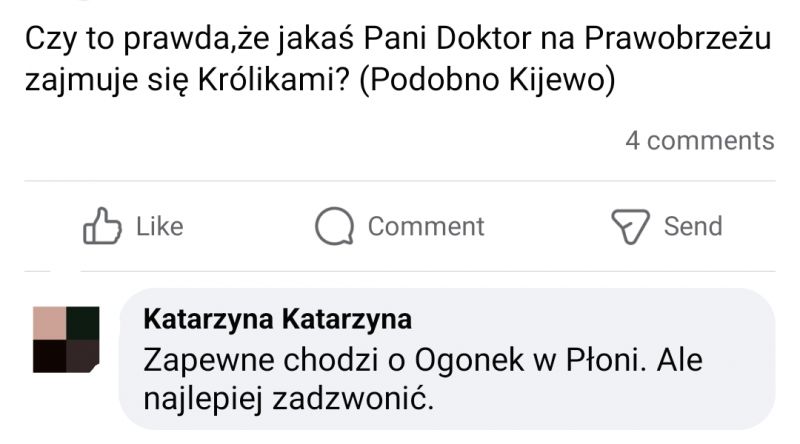This screenshot has width=800, height=444.
Task: Click the paper plane Send icon
Action: 630,226
